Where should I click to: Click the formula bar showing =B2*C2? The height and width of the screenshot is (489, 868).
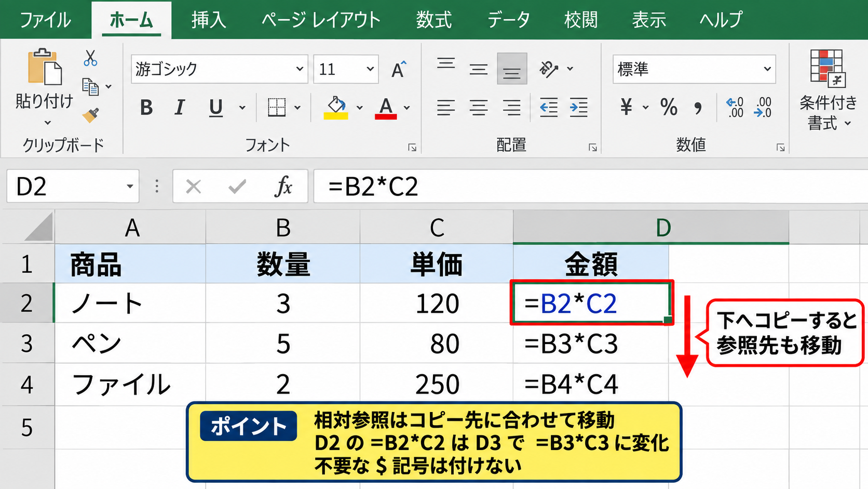point(590,186)
